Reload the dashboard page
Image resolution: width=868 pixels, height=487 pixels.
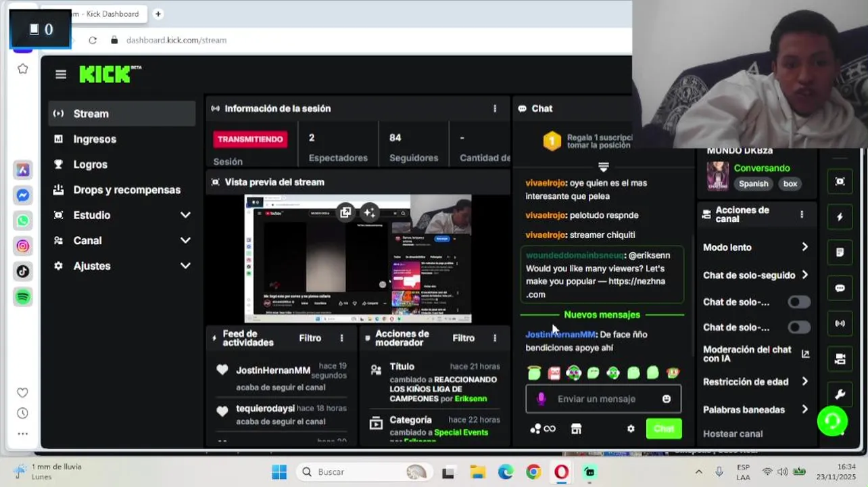(93, 40)
